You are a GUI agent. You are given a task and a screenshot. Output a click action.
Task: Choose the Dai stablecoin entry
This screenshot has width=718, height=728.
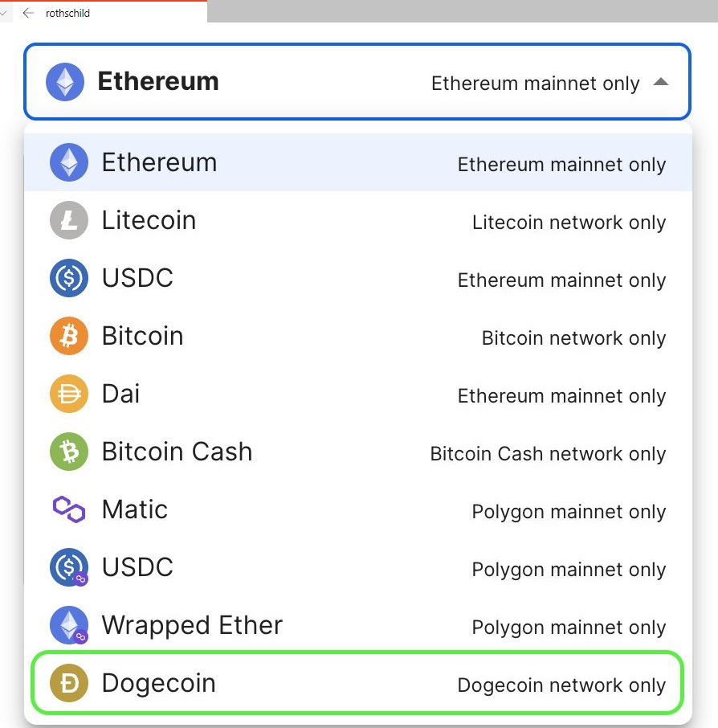(x=120, y=394)
